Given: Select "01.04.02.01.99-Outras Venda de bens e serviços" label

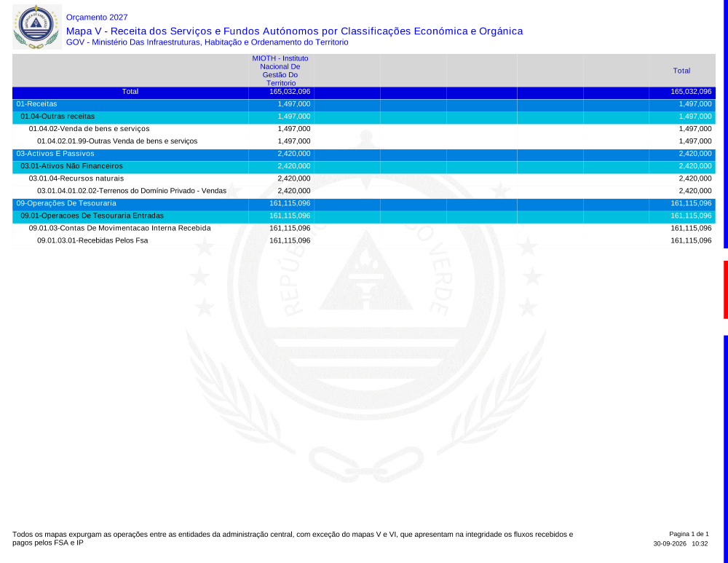Looking at the screenshot, I should [x=117, y=141].
